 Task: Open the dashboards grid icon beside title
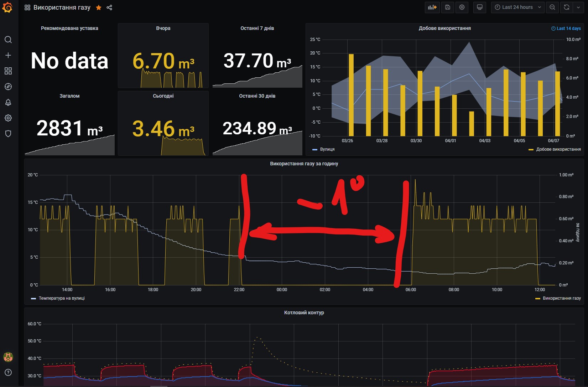(x=27, y=7)
